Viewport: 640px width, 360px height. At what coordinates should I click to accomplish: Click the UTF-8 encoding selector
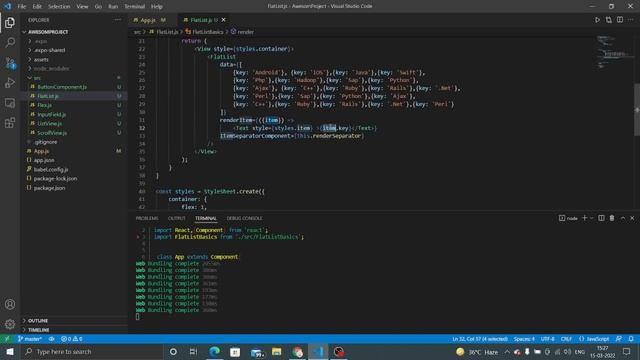click(x=547, y=339)
